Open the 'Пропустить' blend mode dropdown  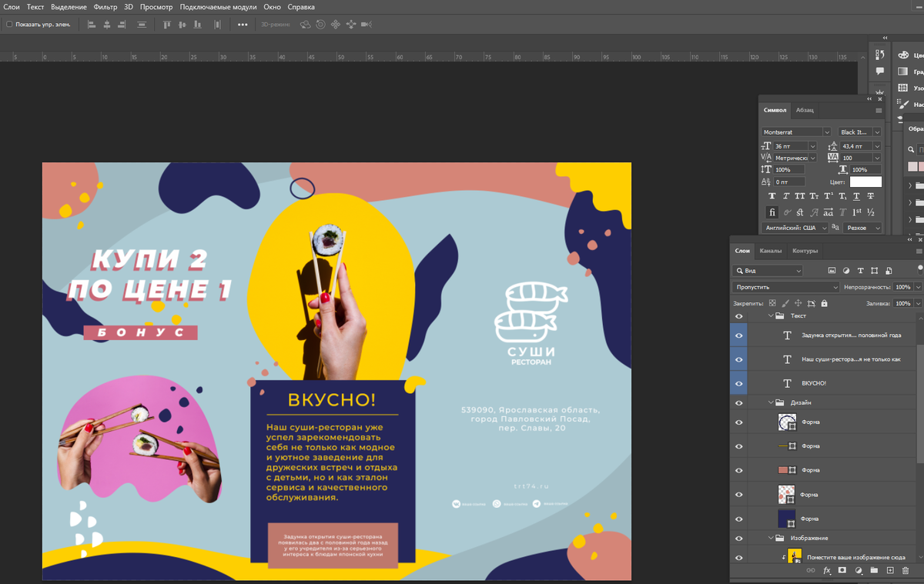click(785, 287)
